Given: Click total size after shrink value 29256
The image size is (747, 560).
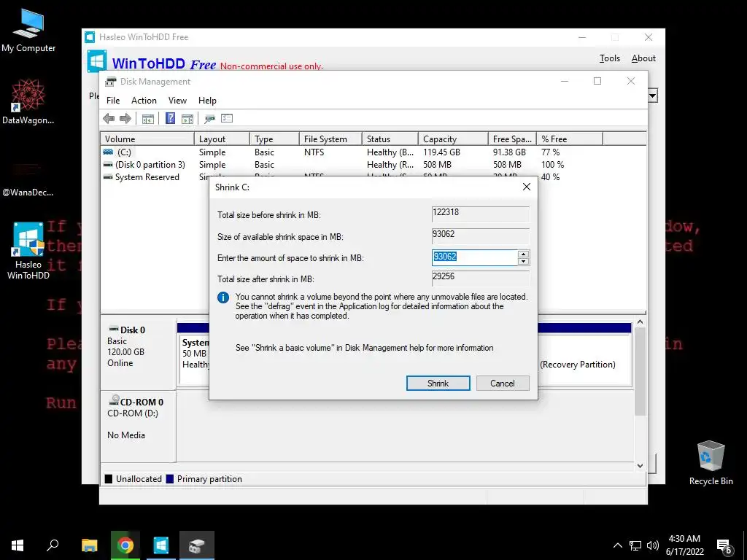Looking at the screenshot, I should (480, 278).
